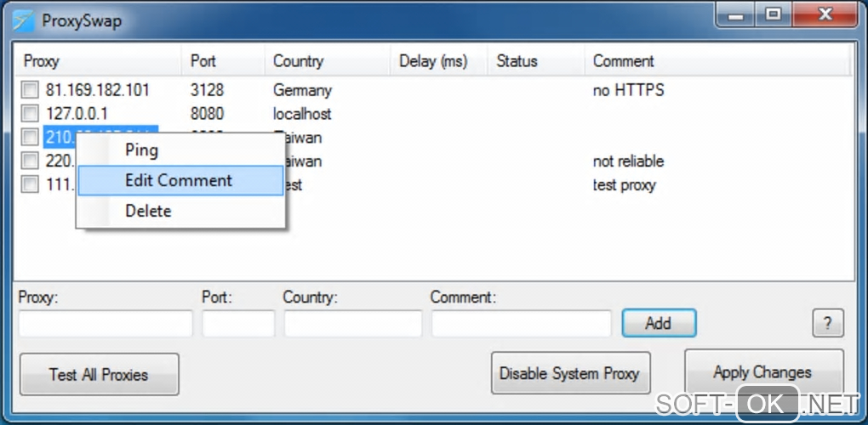Open help with the ? button
The width and height of the screenshot is (868, 425).
coord(828,323)
